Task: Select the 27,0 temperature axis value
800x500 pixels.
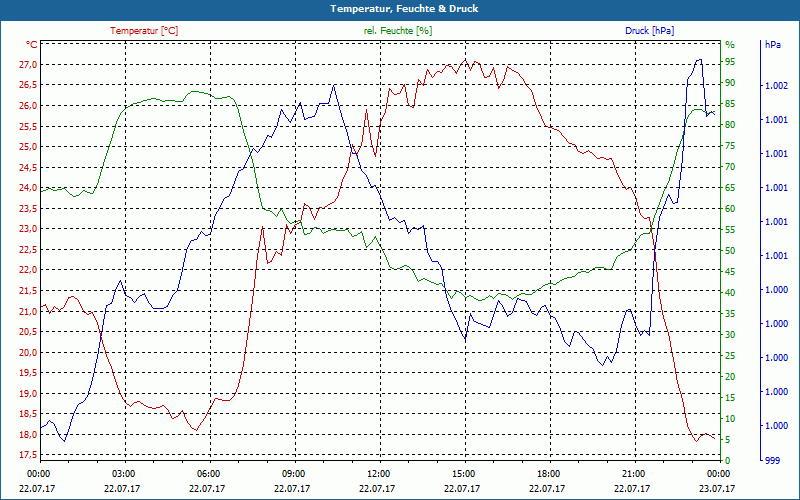Action: tap(29, 65)
